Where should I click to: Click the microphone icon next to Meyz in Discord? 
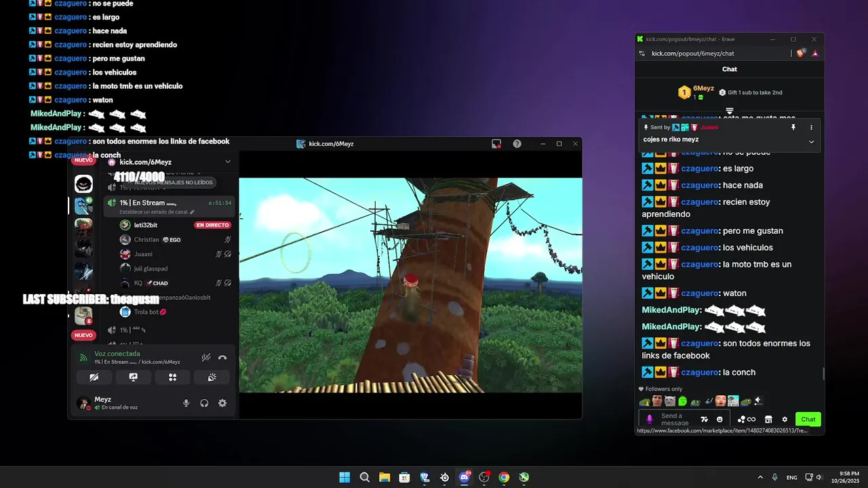[186, 403]
